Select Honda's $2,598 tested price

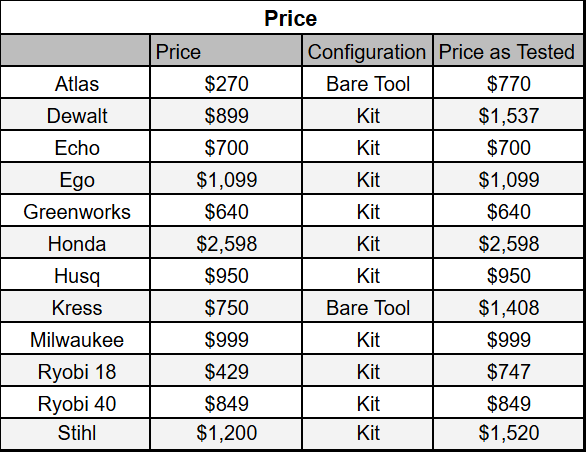tap(508, 243)
